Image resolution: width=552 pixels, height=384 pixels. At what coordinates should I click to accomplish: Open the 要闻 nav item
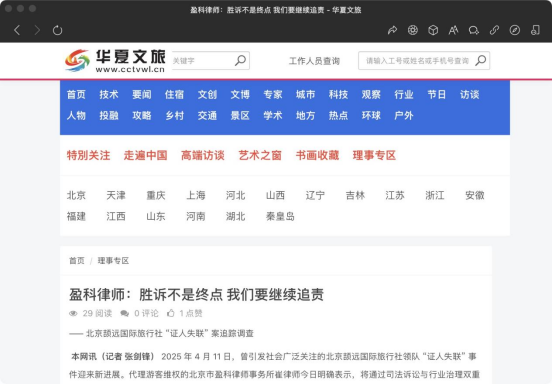pyautogui.click(x=142, y=94)
